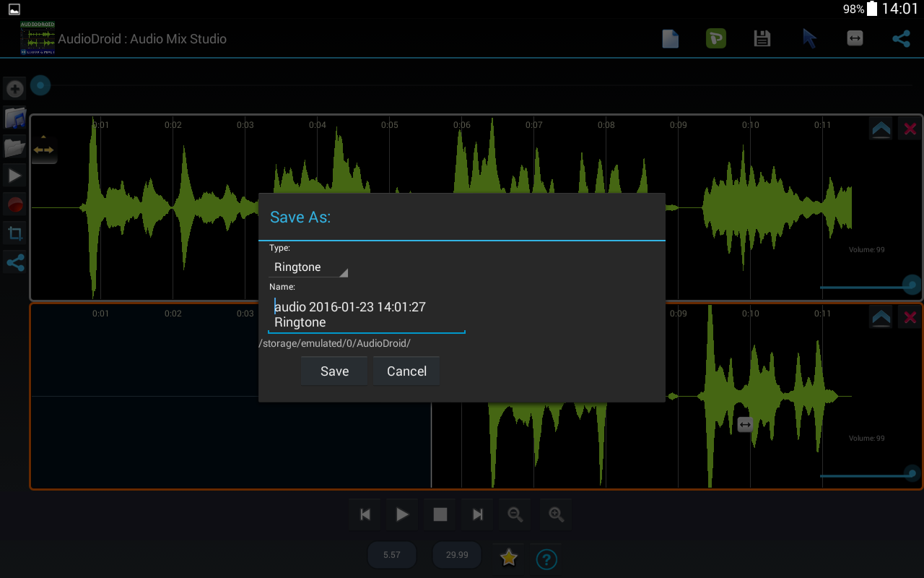Click the battery indicator in status bar
The width and height of the screenshot is (924, 578).
point(872,9)
